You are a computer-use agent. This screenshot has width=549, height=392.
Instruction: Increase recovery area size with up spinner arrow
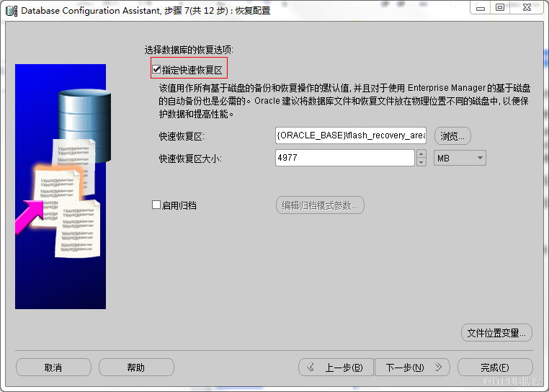coord(421,153)
